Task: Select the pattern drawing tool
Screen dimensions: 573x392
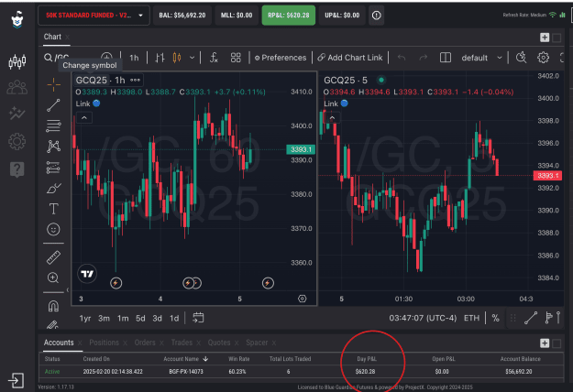Action: tap(54, 147)
